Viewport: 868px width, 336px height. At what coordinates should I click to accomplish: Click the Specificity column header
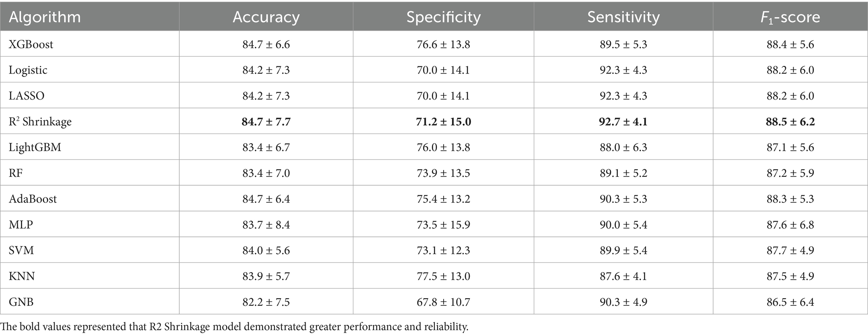click(443, 17)
